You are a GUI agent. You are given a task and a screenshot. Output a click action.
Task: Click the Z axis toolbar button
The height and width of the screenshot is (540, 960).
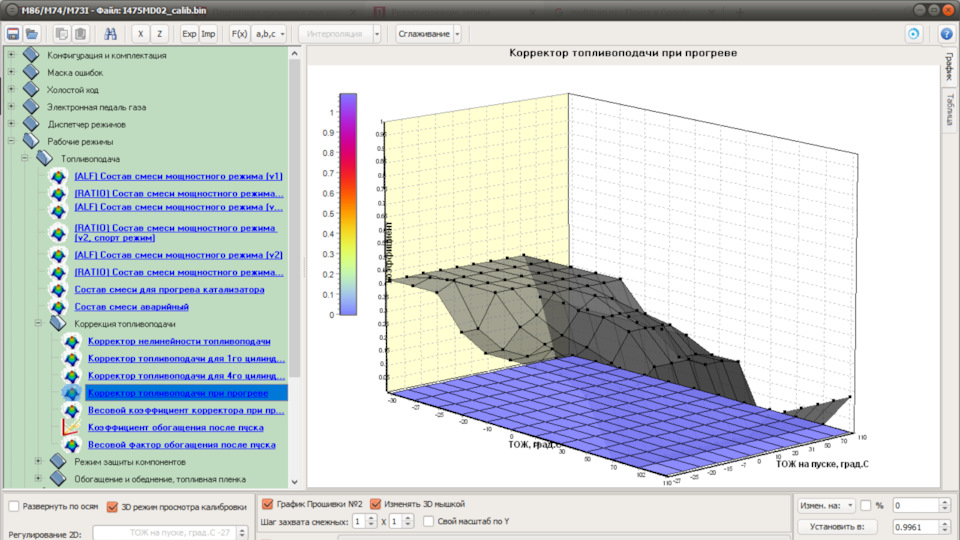point(159,34)
